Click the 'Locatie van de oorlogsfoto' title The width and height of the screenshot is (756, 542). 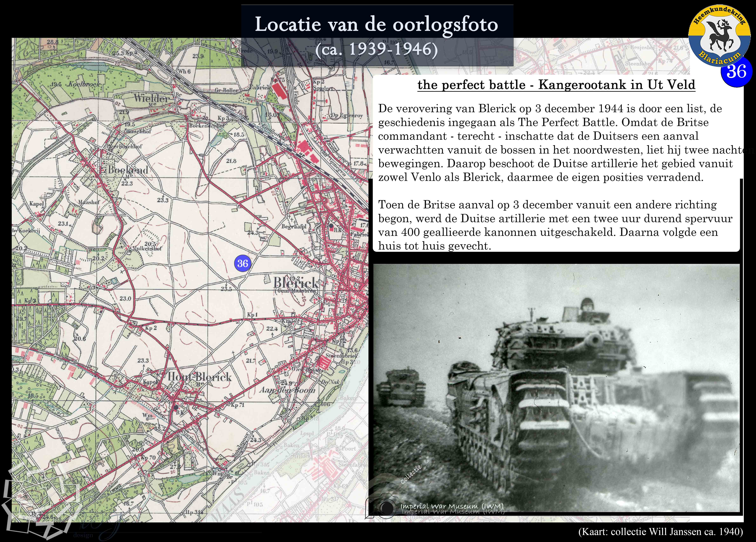point(376,25)
